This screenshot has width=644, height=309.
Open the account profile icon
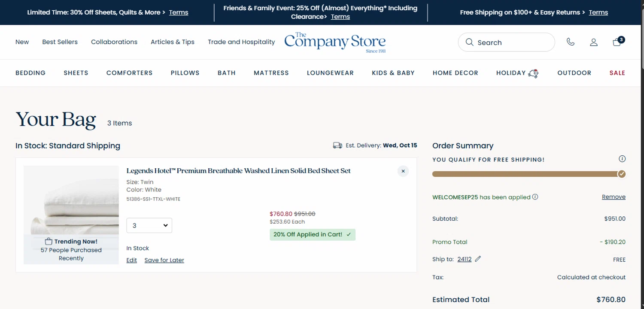coord(594,42)
